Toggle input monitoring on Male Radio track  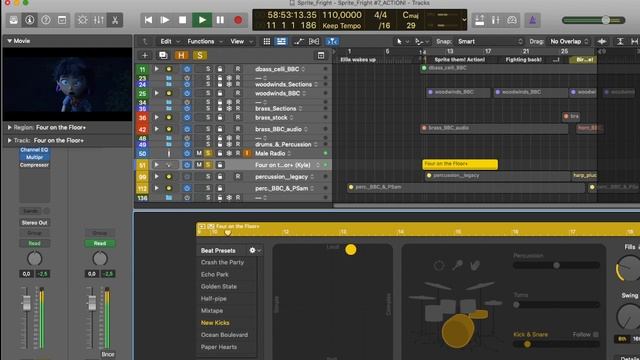247,153
